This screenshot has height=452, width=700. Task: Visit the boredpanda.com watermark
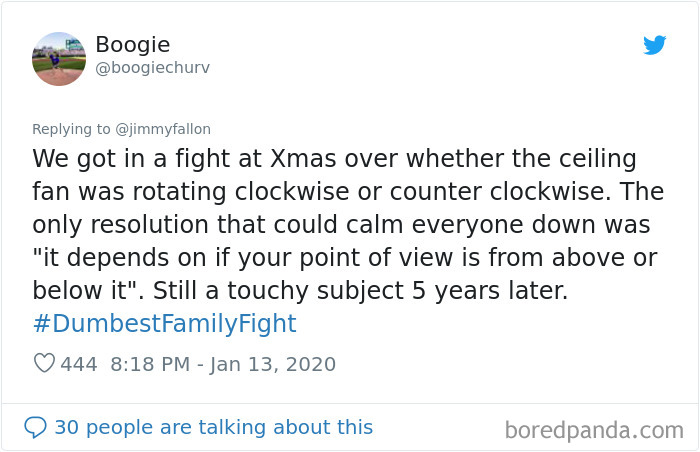(x=594, y=431)
